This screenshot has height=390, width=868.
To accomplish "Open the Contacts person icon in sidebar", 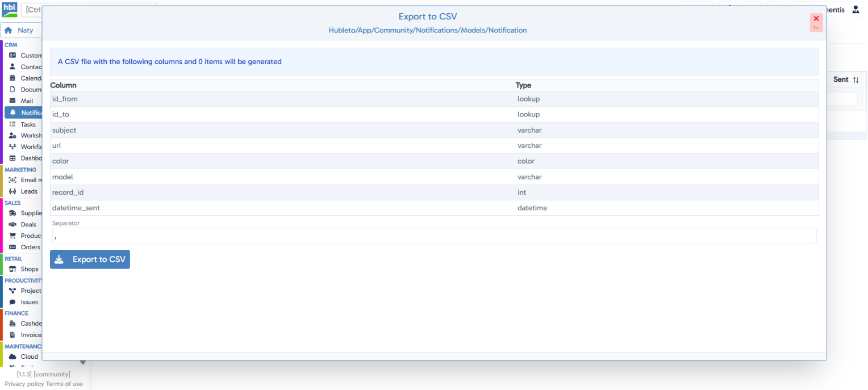I will (12, 67).
